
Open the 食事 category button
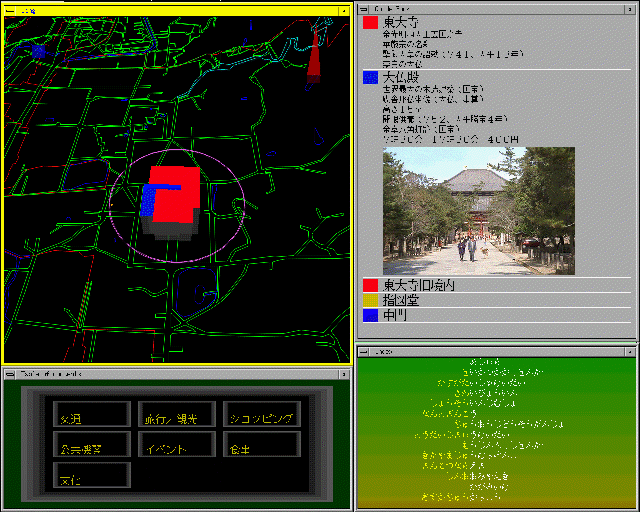tap(262, 444)
